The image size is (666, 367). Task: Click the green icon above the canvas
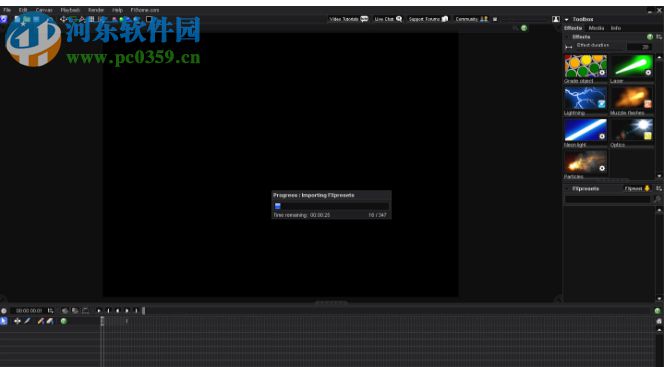pyautogui.click(x=524, y=28)
